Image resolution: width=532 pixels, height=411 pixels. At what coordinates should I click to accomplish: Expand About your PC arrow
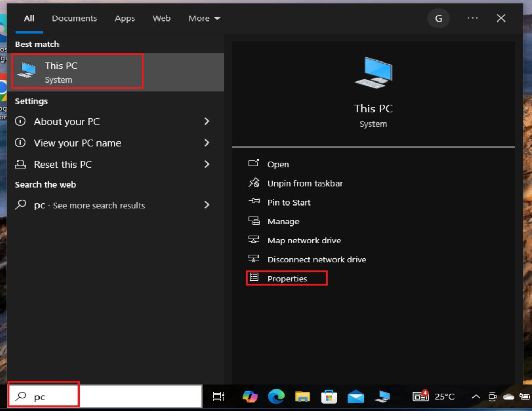207,121
